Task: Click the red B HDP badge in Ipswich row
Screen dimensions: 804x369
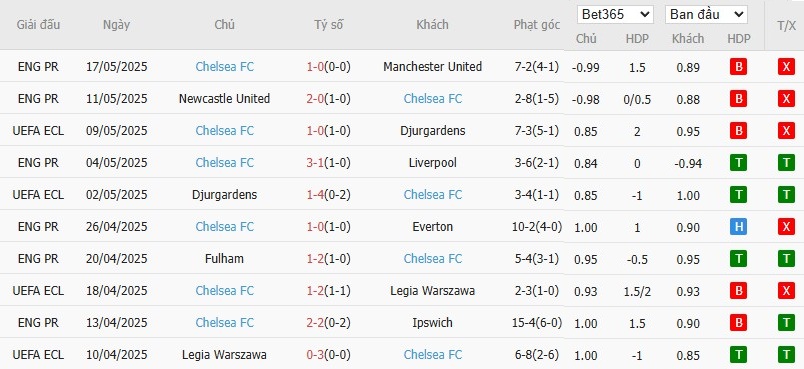Action: [738, 323]
